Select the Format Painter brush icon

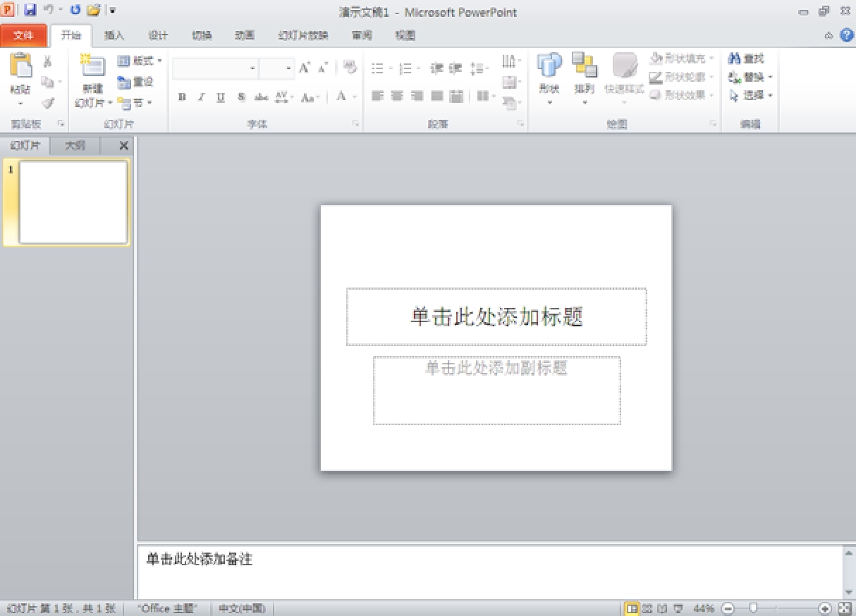[x=48, y=103]
